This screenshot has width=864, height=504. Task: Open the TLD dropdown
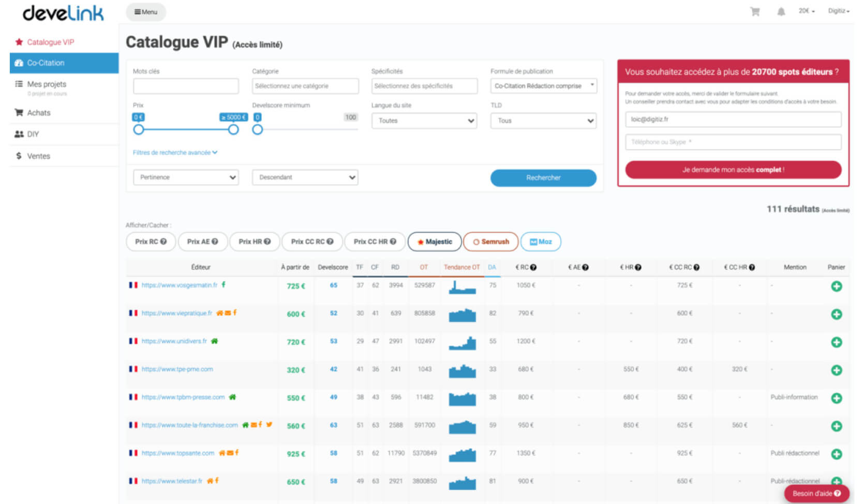[543, 120]
